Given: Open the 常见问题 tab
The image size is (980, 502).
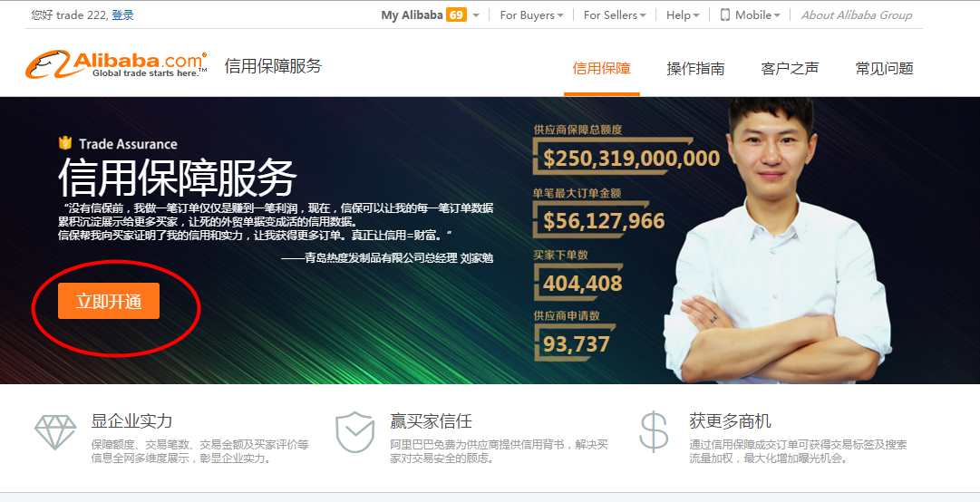Looking at the screenshot, I should (x=885, y=68).
